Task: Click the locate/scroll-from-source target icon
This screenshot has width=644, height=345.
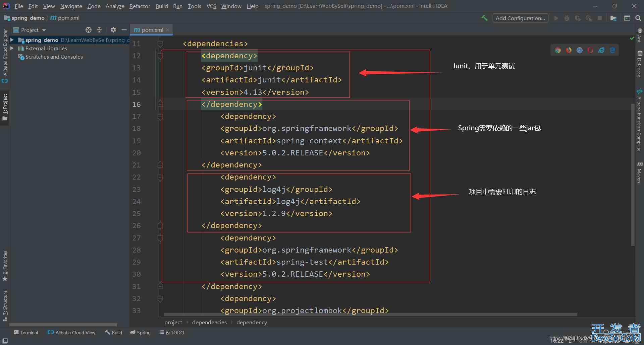Action: [89, 30]
